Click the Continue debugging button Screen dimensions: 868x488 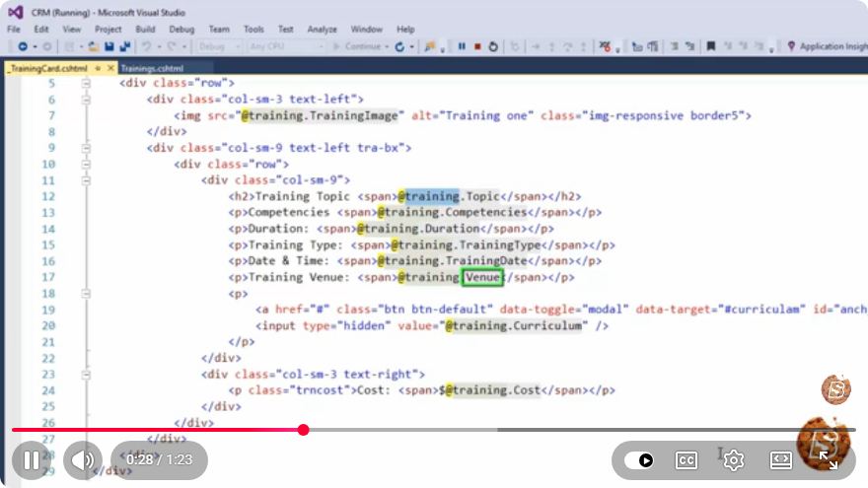[357, 47]
